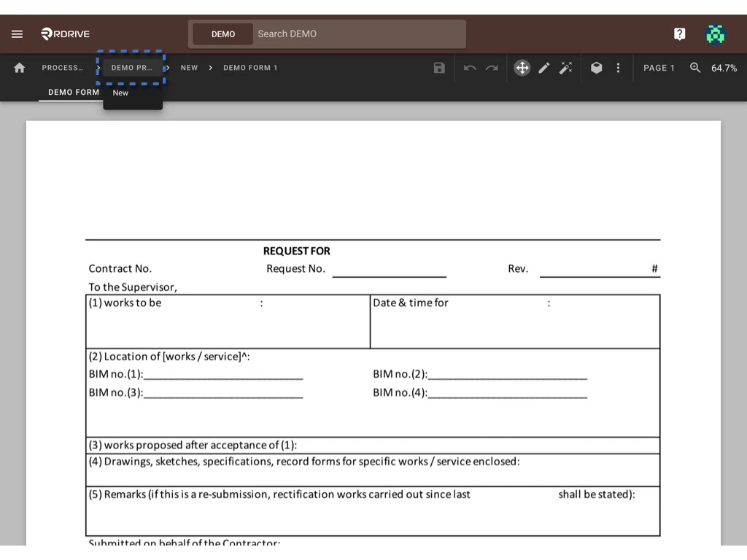
Task: Open the hamburger navigation menu
Action: coord(17,34)
